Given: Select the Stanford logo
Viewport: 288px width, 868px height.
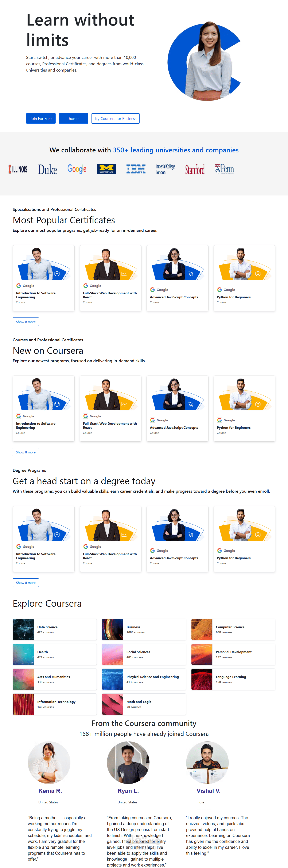Looking at the screenshot, I should pyautogui.click(x=195, y=169).
